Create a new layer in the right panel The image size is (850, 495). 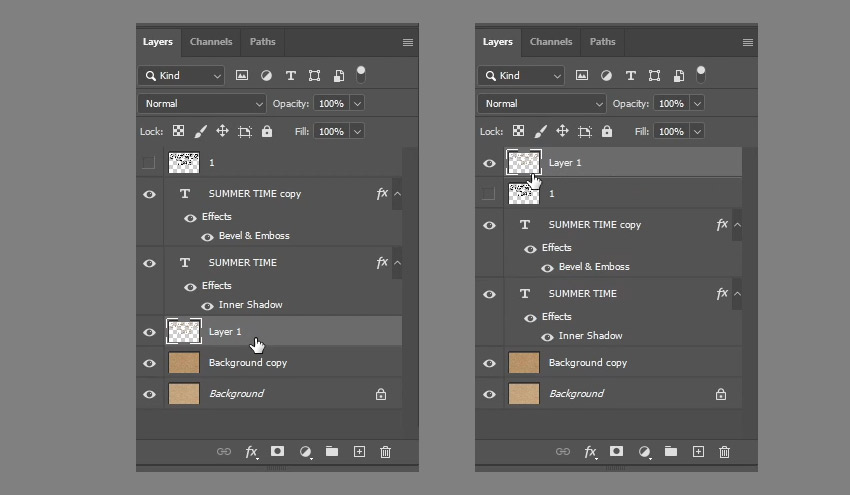coord(699,452)
